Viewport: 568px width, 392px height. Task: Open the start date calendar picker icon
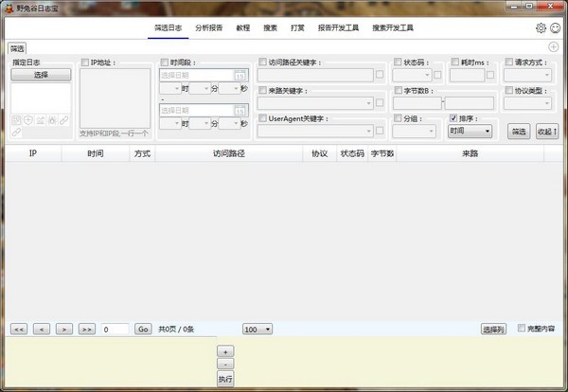[x=240, y=76]
